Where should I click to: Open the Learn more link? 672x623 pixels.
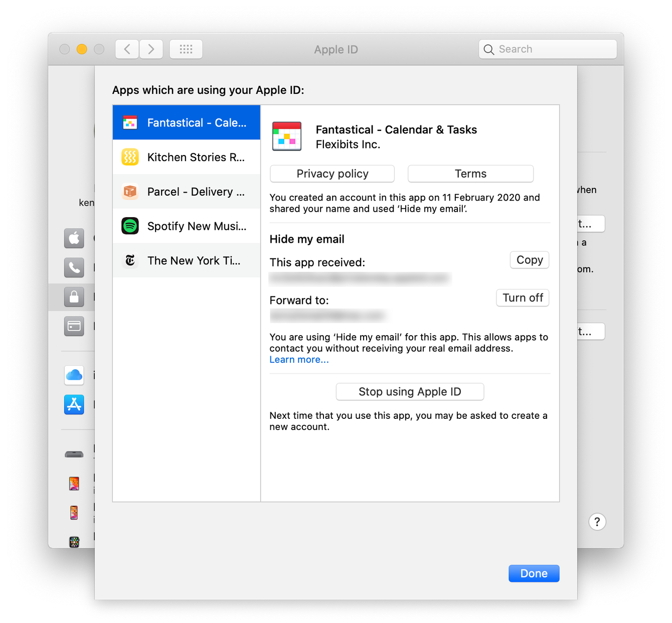click(299, 360)
